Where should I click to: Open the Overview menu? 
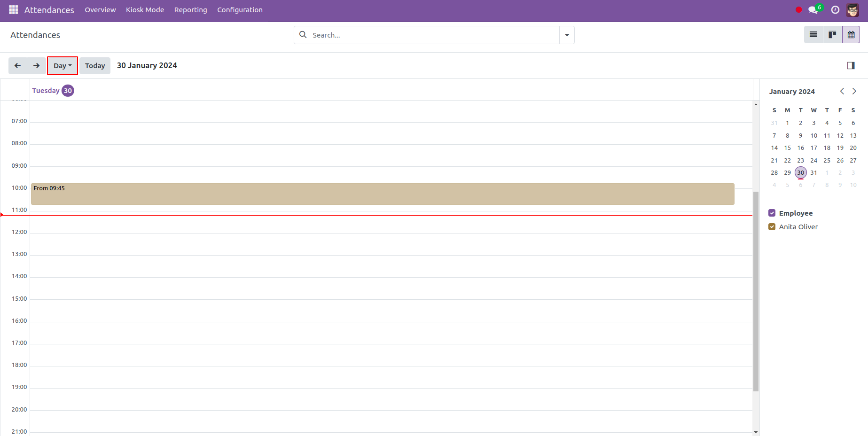[x=100, y=10]
